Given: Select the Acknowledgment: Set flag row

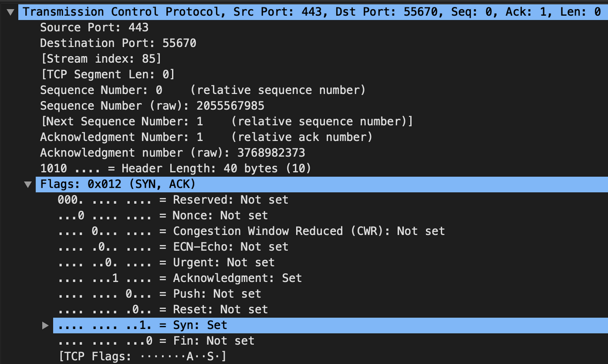Looking at the screenshot, I should click(180, 278).
